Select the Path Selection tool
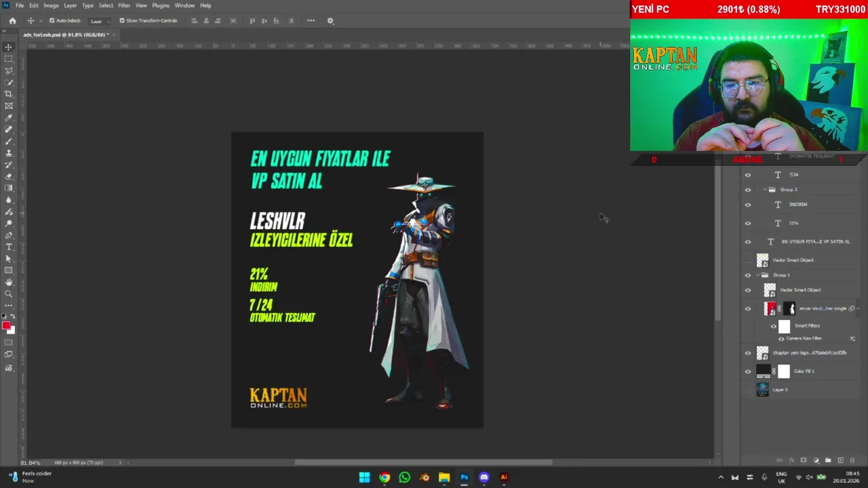Viewport: 868px width, 488px height. [9, 258]
